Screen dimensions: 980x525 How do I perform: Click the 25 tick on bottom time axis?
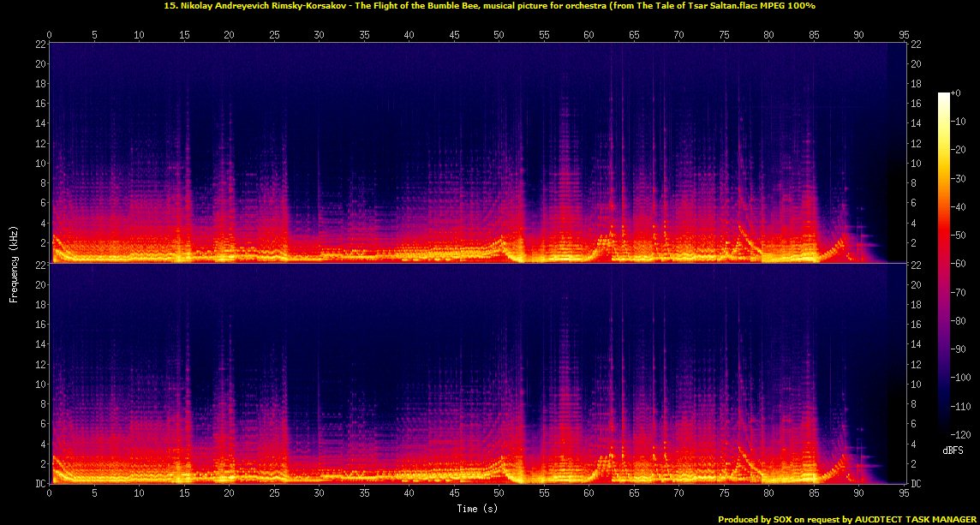tap(274, 494)
